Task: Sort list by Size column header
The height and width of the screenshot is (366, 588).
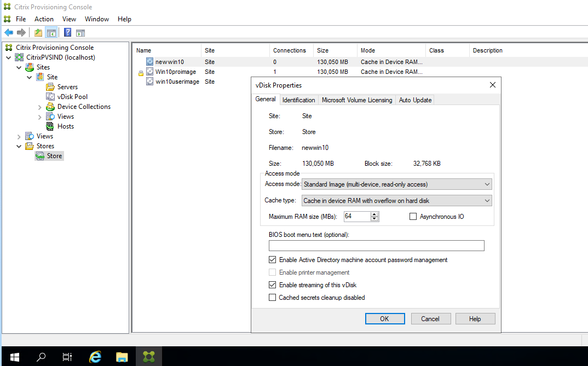Action: click(335, 50)
